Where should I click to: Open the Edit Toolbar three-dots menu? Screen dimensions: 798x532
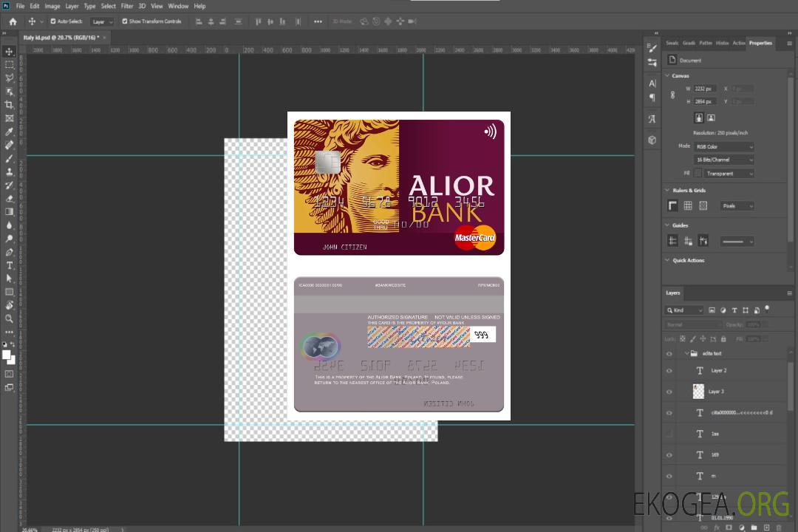(x=9, y=332)
